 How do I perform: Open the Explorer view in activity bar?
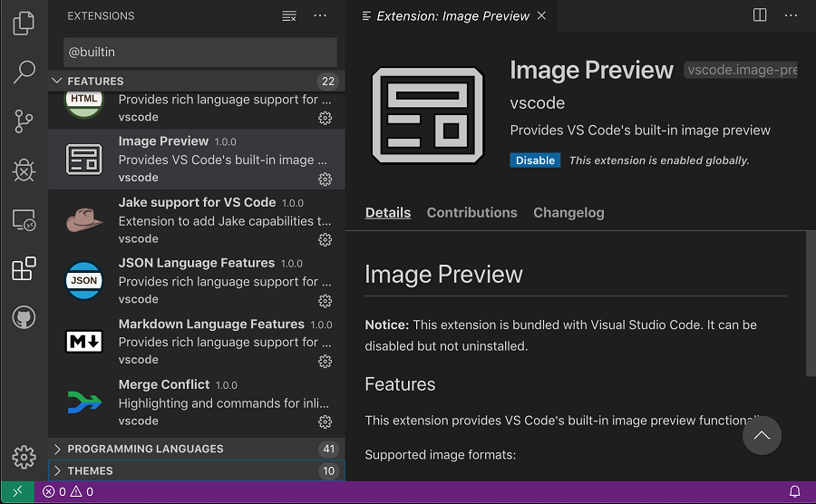(24, 24)
